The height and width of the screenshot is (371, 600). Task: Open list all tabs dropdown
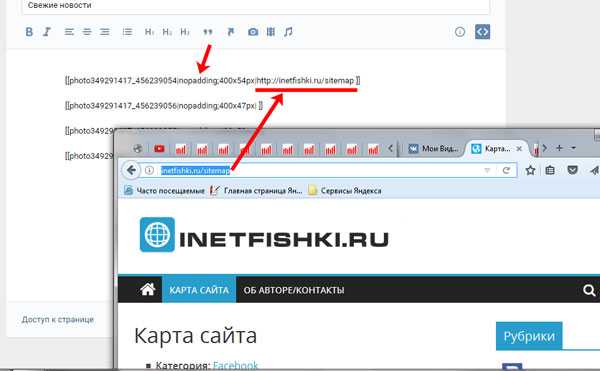pos(574,148)
